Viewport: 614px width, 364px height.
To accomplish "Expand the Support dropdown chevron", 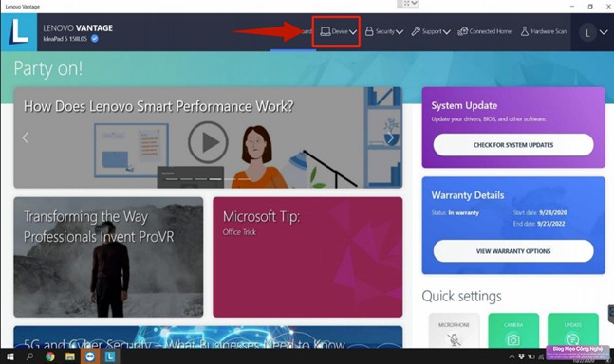I will pos(446,32).
